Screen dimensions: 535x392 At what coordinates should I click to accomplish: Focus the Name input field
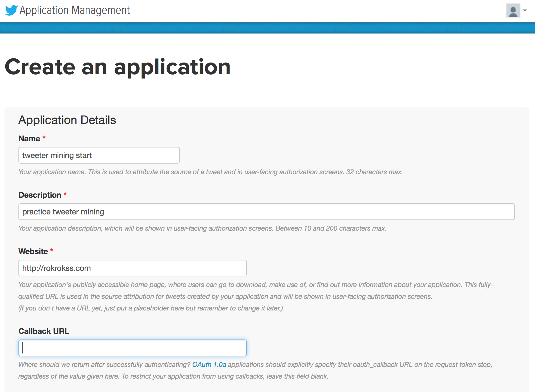tap(99, 155)
